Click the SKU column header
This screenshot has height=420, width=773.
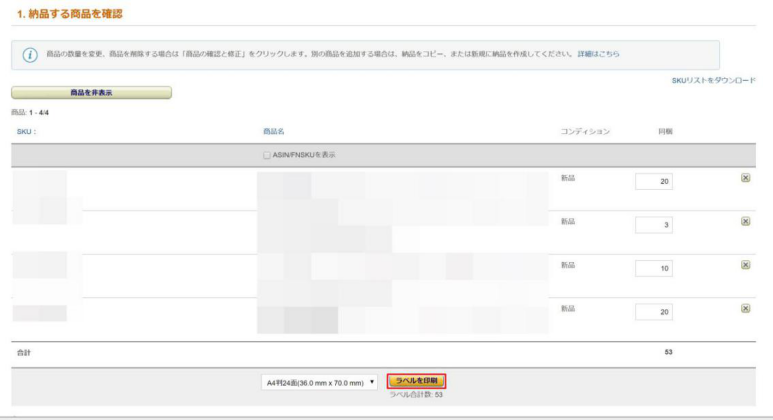(x=26, y=132)
